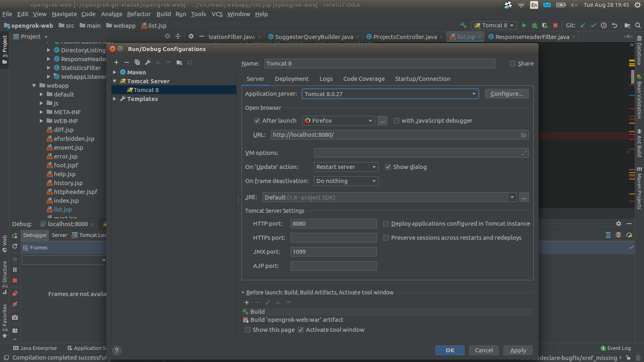Collapse the Tomcat Server node
The height and width of the screenshot is (362, 644).
pyautogui.click(x=115, y=81)
